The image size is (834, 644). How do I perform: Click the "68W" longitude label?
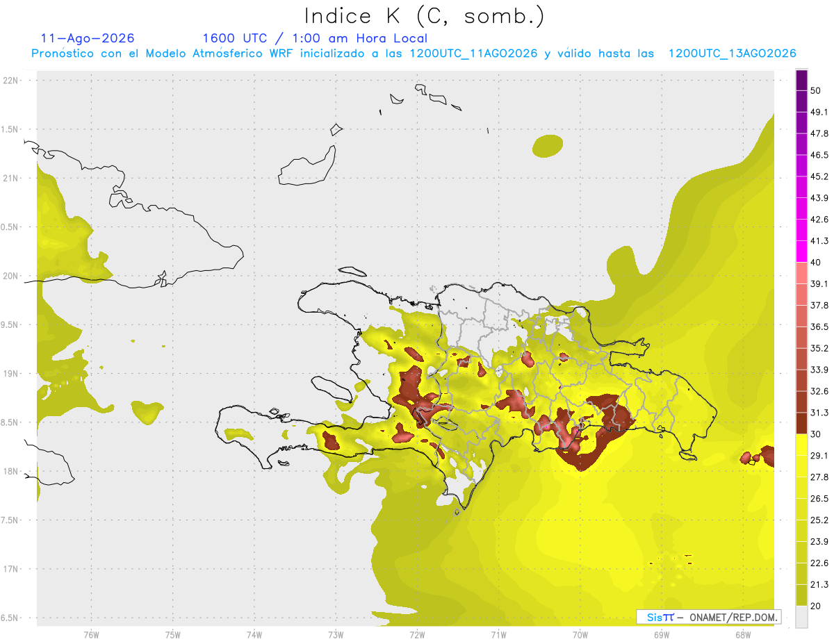(x=742, y=635)
